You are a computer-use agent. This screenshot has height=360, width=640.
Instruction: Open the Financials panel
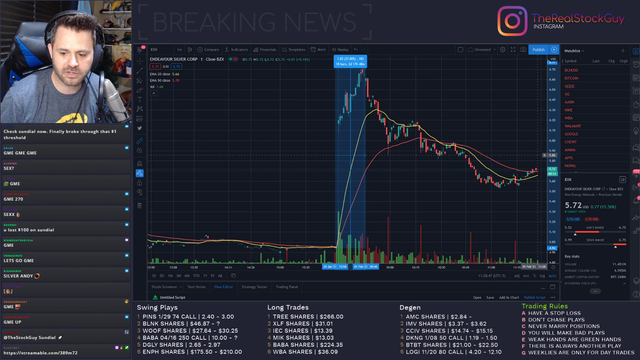coord(264,50)
